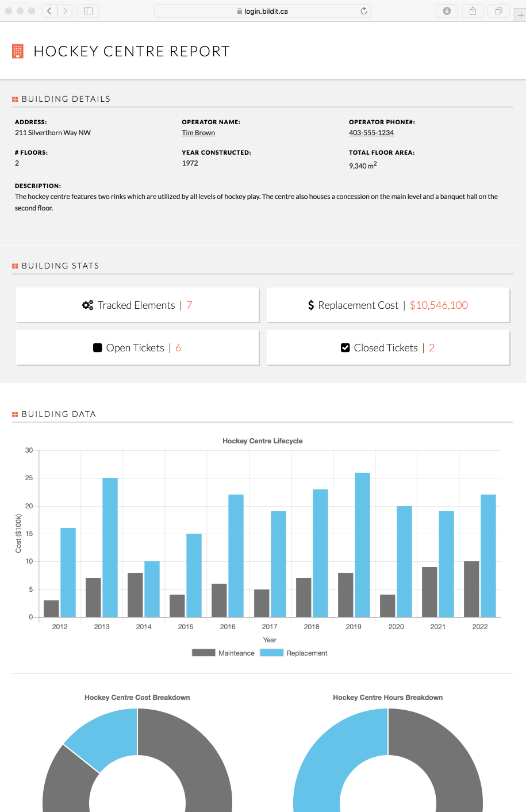Go forward using the browser forward arrow
The image size is (526, 812).
(x=65, y=11)
